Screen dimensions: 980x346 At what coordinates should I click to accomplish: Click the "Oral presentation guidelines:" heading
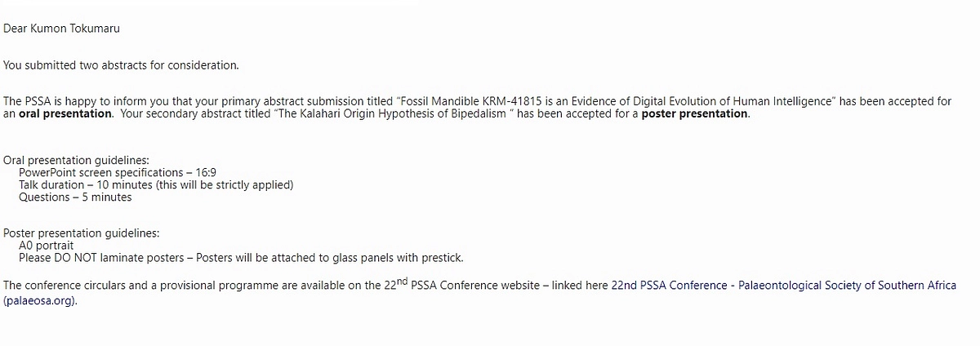pyautogui.click(x=77, y=161)
